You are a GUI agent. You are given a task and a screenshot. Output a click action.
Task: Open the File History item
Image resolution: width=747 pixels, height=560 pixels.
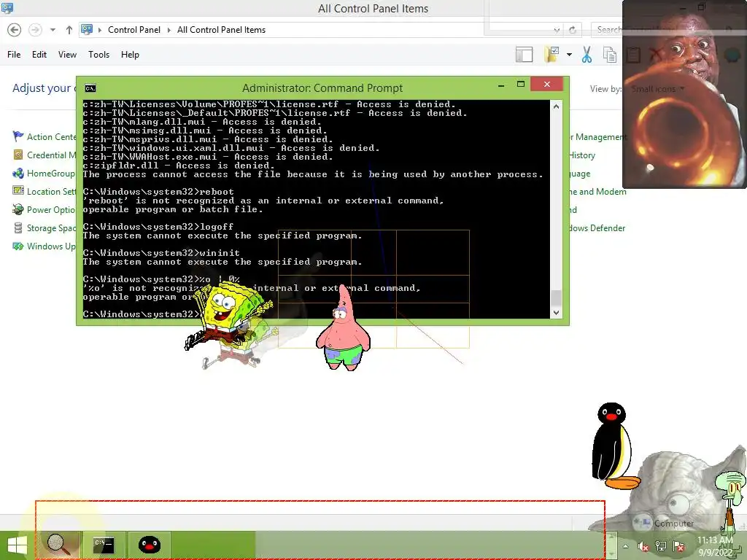(582, 155)
